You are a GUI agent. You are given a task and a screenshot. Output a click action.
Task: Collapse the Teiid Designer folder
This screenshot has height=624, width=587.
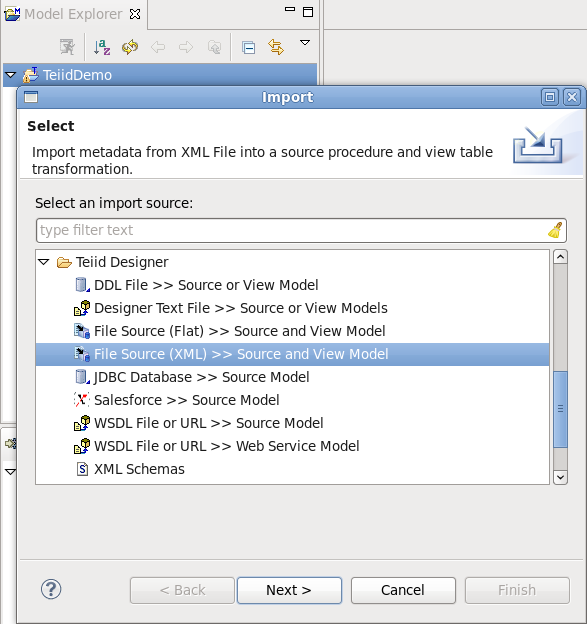pos(43,262)
